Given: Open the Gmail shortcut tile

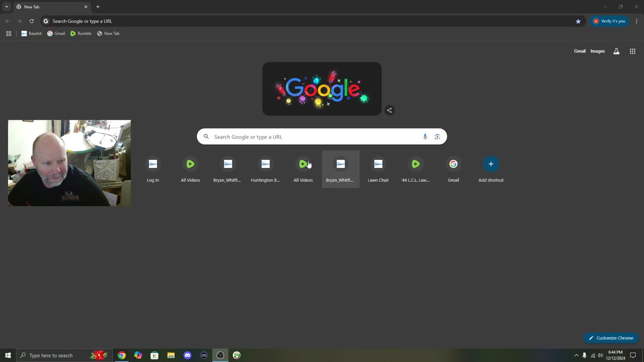Looking at the screenshot, I should tap(453, 169).
